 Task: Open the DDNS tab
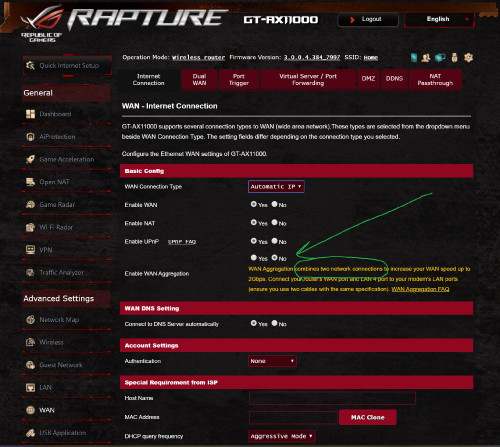[x=394, y=79]
